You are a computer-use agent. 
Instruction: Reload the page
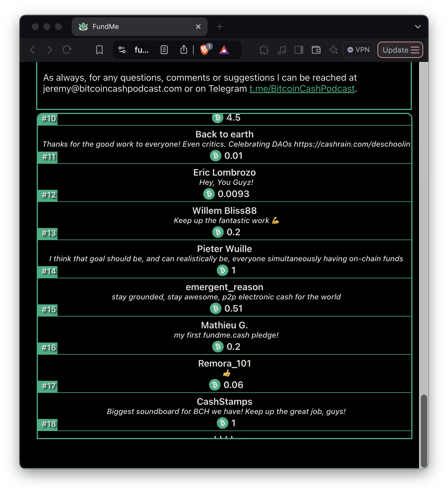pyautogui.click(x=67, y=50)
